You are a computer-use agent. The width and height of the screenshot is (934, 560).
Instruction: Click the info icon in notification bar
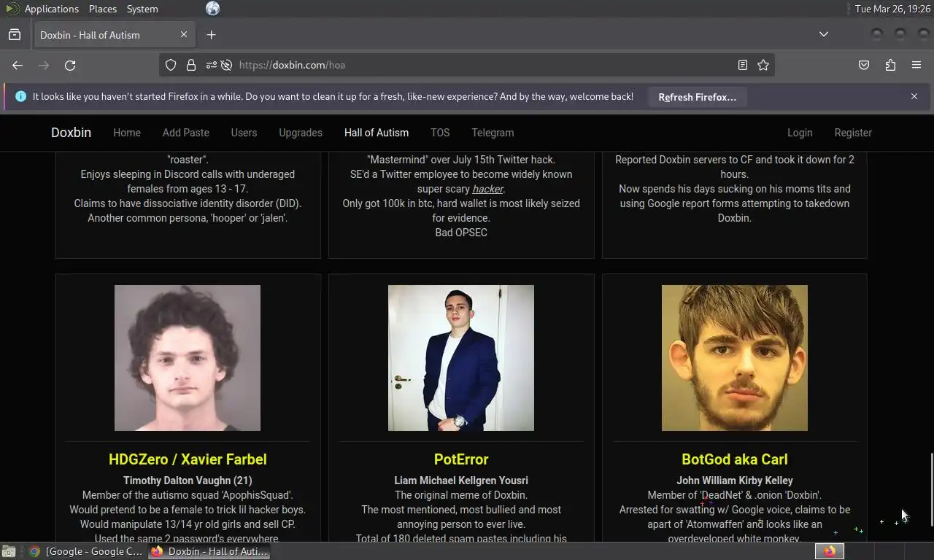coord(20,96)
